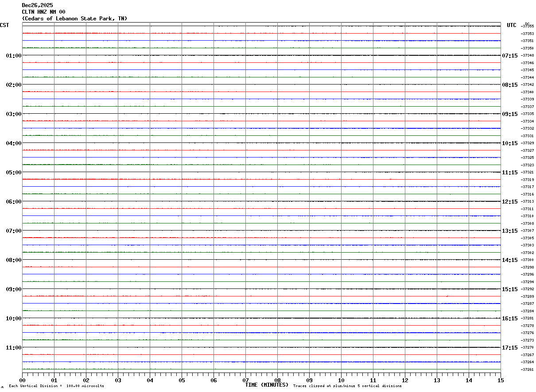The image size is (536, 392).
Task: Click the DC offset value -37329
Action: (x=527, y=143)
